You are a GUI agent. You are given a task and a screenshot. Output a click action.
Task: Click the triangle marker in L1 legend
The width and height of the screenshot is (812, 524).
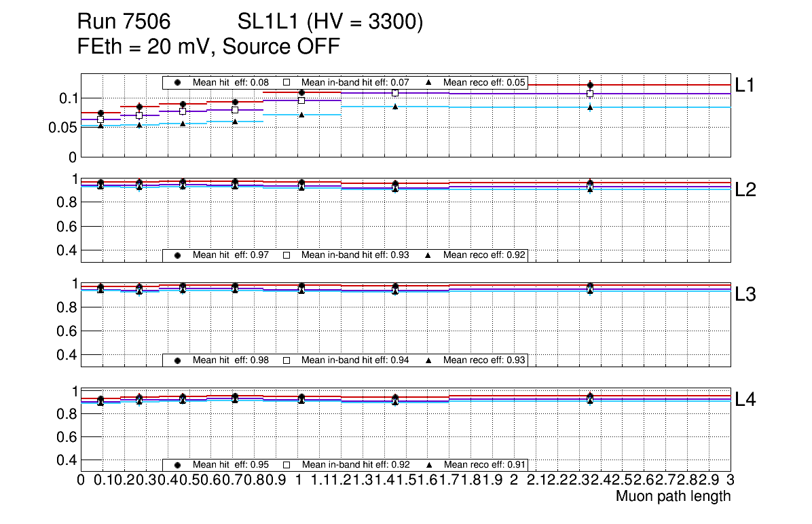(428, 82)
